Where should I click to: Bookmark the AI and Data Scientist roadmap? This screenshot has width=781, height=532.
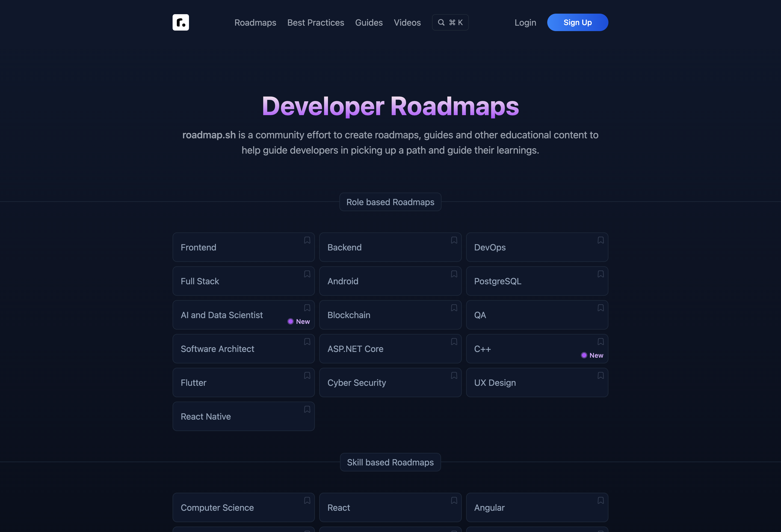pos(307,308)
